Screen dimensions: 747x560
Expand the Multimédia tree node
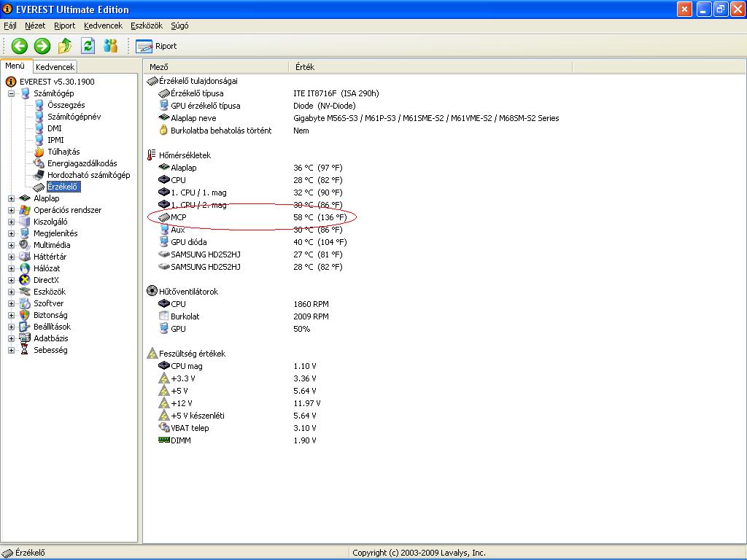11,245
